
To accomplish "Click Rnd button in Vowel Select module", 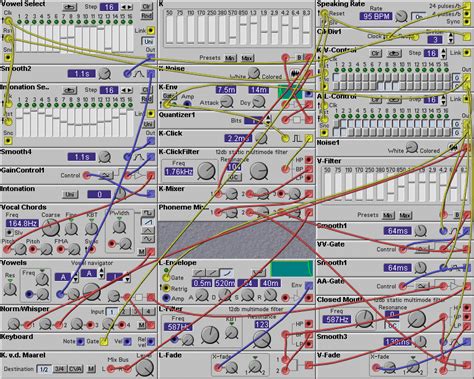I will [146, 16].
